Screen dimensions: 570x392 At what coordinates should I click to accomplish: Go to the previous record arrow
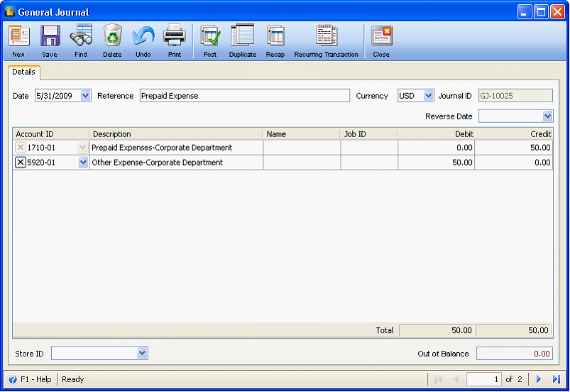456,379
